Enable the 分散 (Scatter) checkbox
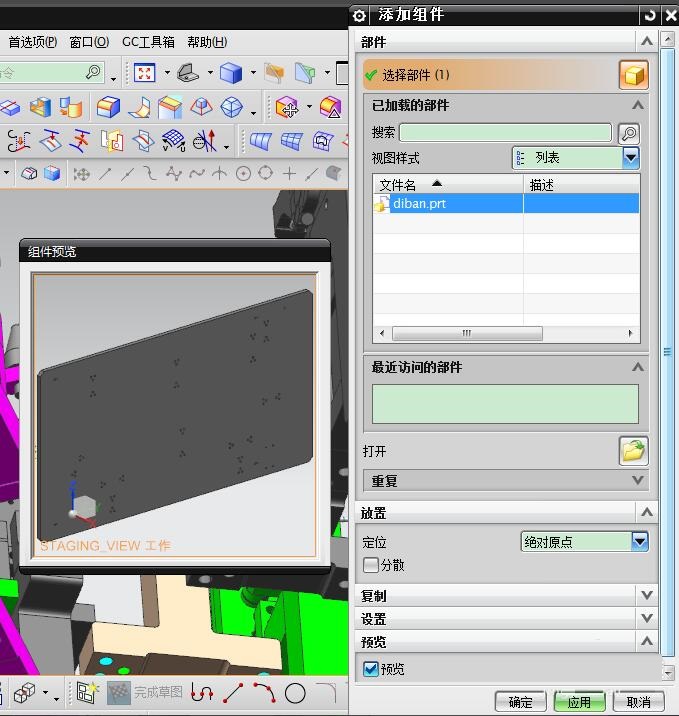 (x=371, y=565)
